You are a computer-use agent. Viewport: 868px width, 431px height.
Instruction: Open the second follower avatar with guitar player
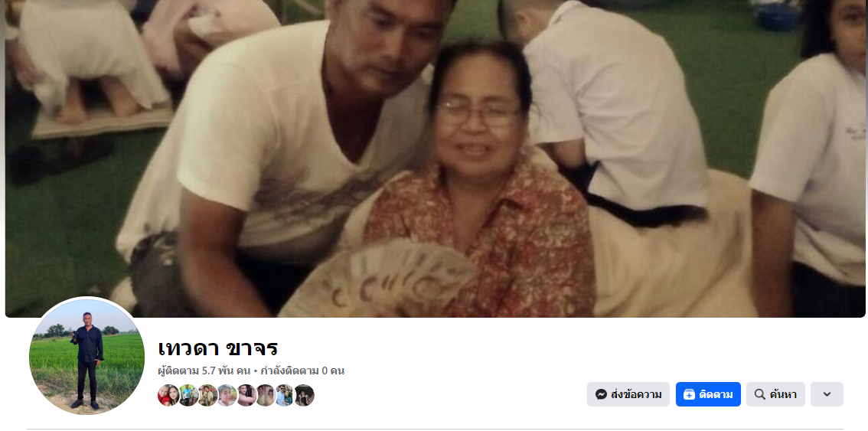click(x=188, y=395)
